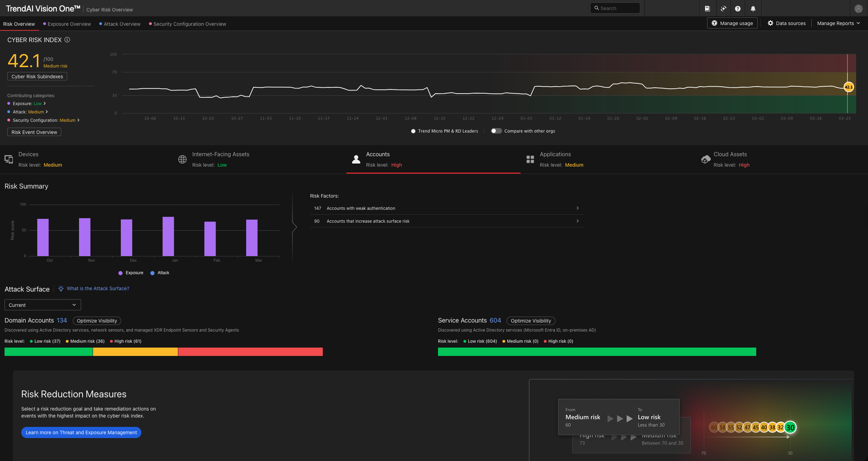Toggle the Exposure legend in Risk Summary
868x461 pixels.
click(131, 273)
